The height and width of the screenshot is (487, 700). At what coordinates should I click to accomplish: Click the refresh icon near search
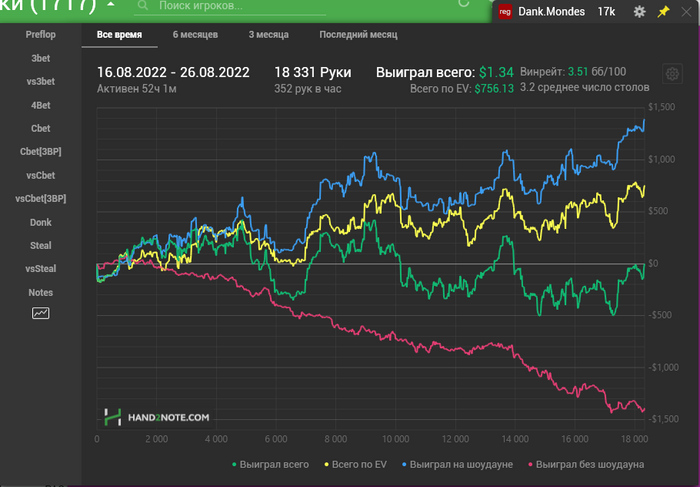[464, 4]
